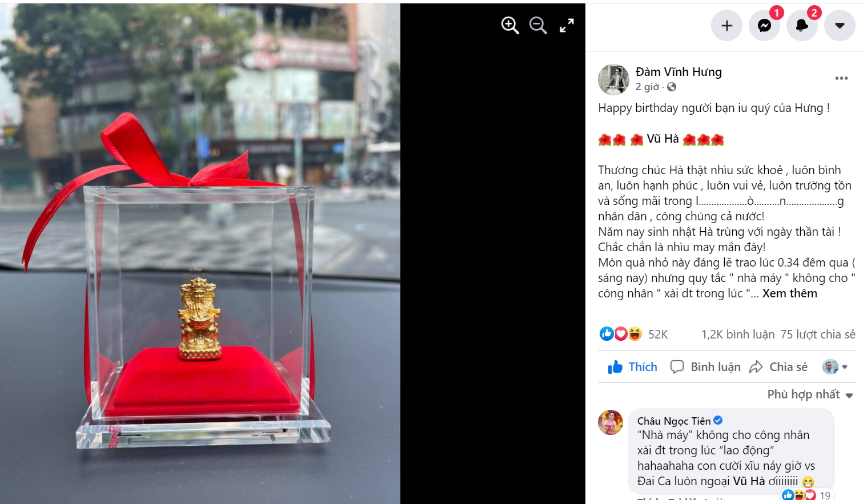Like the post with Thích
The height and width of the screenshot is (504, 863).
(632, 367)
